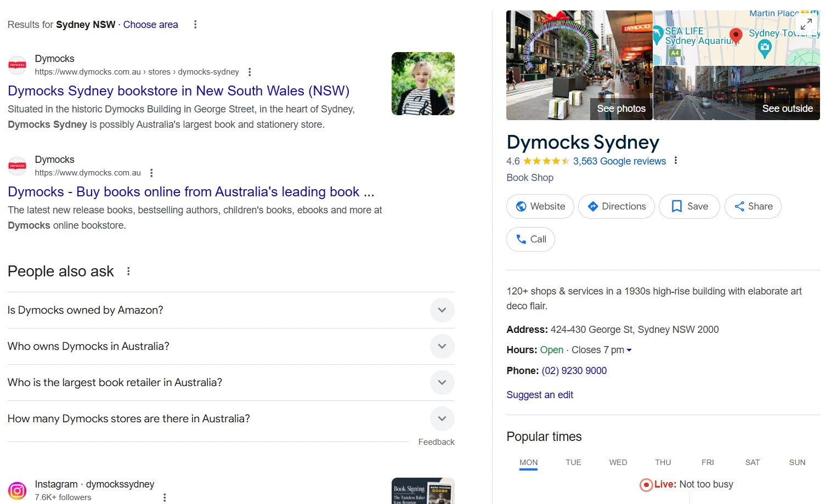The height and width of the screenshot is (504, 831).
Task: Click the three-dot icon beside the first result URL
Action: (x=249, y=71)
